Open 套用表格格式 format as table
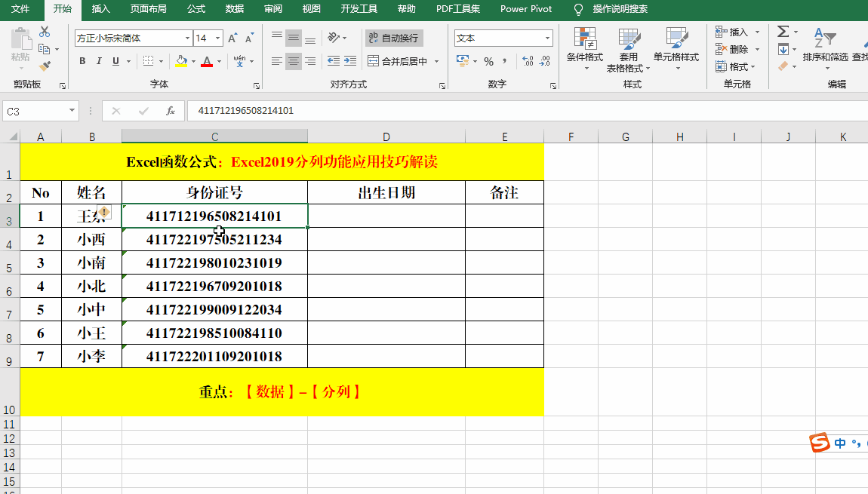Screen dimensions: 868x494 (x=628, y=50)
